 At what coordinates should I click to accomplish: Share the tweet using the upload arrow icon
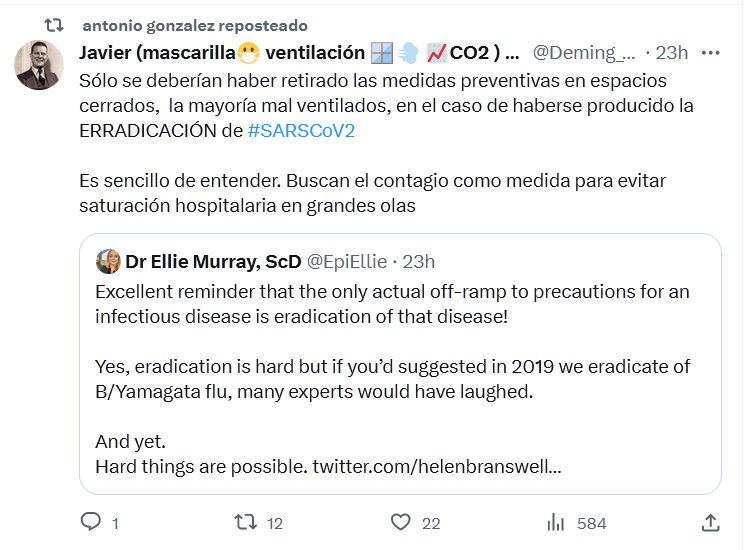pos(711,523)
